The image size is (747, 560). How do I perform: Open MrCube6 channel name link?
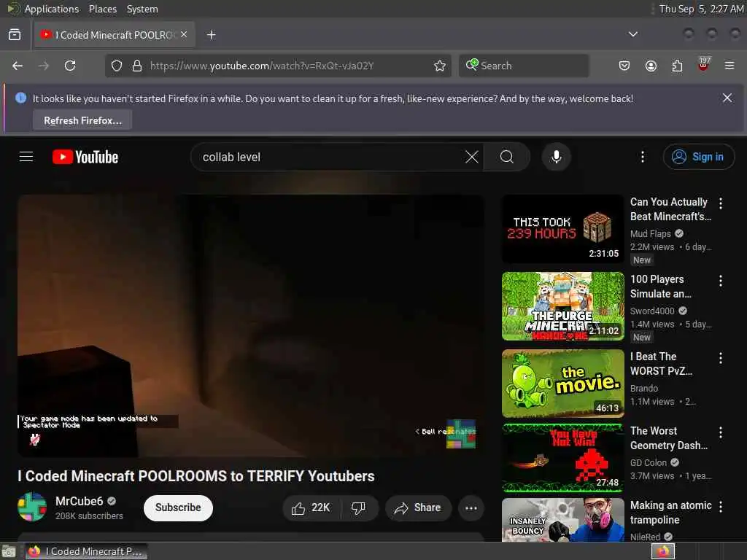click(x=79, y=501)
